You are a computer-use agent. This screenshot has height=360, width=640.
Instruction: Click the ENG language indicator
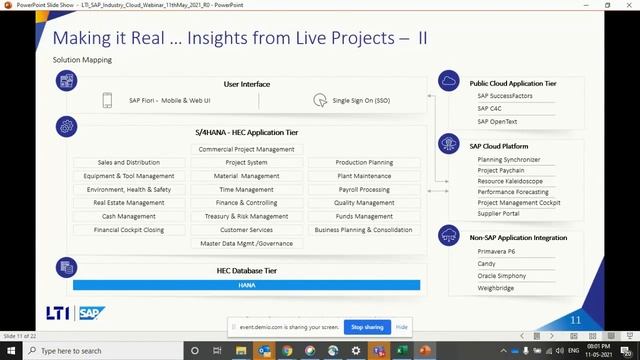click(x=573, y=351)
